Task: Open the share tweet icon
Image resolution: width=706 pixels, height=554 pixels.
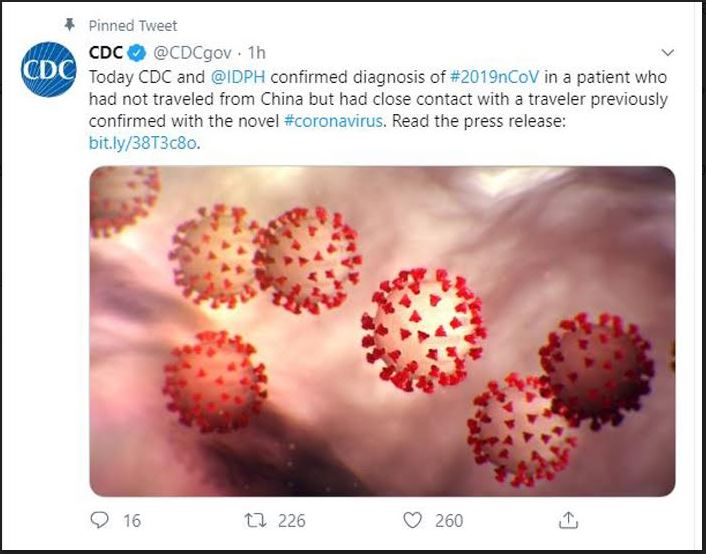Action: pyautogui.click(x=568, y=520)
